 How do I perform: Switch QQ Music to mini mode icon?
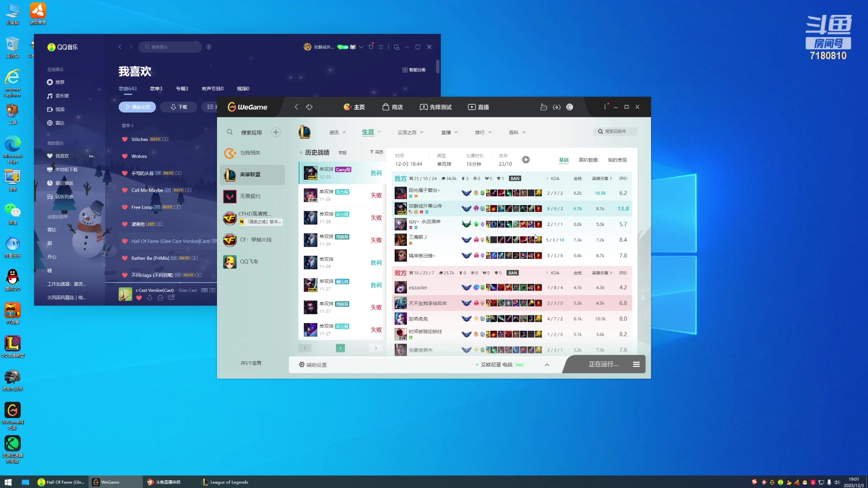(396, 47)
